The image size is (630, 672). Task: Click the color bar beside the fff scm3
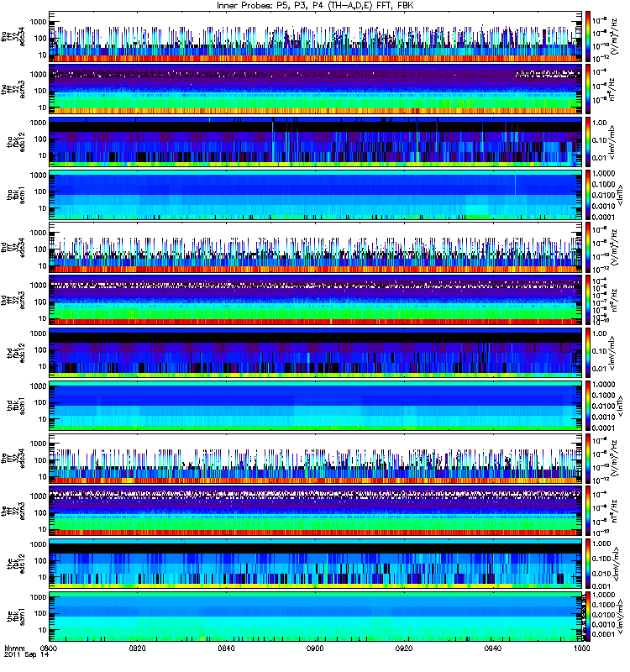point(587,511)
